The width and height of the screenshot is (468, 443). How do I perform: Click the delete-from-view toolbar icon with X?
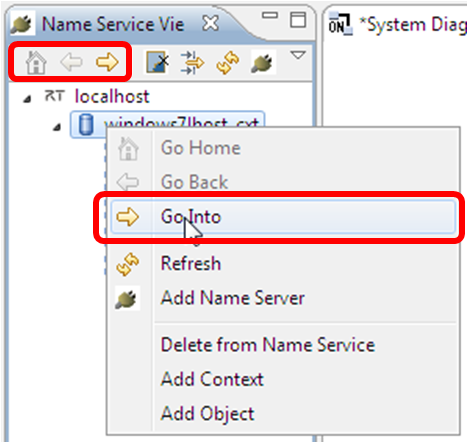pos(157,62)
